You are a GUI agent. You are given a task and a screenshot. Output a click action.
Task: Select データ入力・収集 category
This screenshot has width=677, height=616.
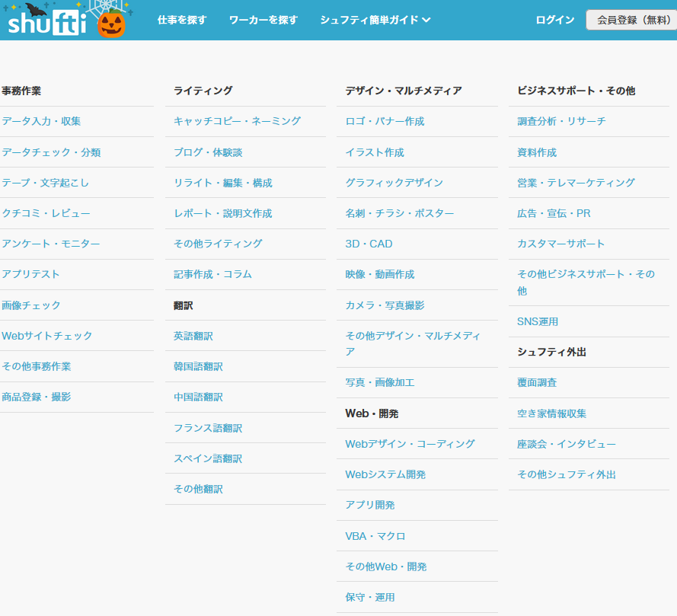click(41, 121)
